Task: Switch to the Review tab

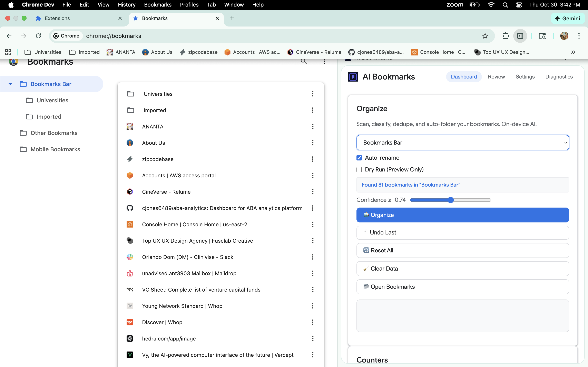Action: (x=496, y=77)
